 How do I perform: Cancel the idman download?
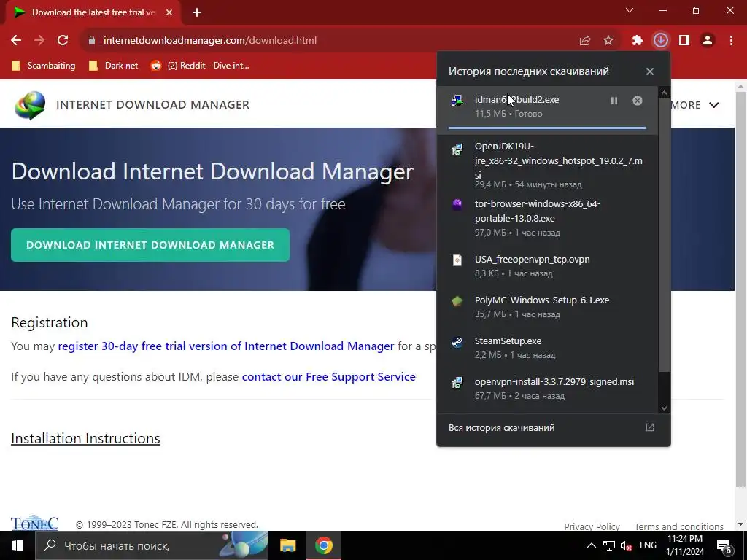pos(638,101)
